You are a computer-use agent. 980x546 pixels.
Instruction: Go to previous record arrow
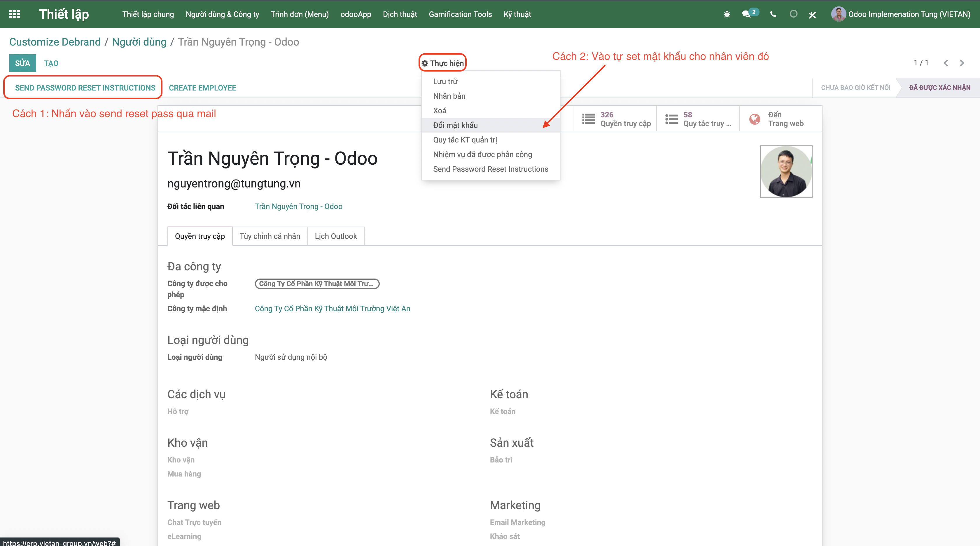[946, 63]
